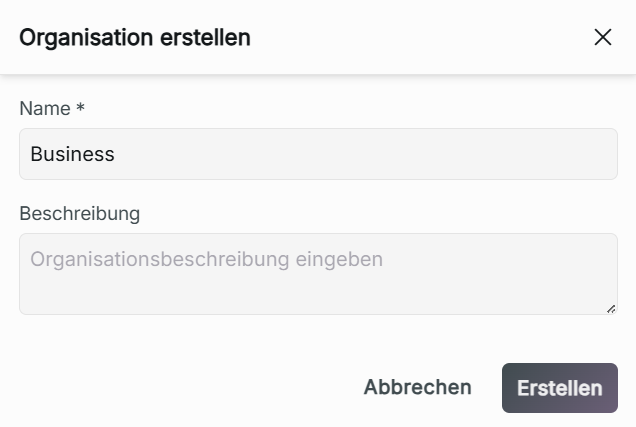Viewport: 636px width, 427px height.
Task: Grab the corner grip of Beschreibung box
Action: [611, 309]
